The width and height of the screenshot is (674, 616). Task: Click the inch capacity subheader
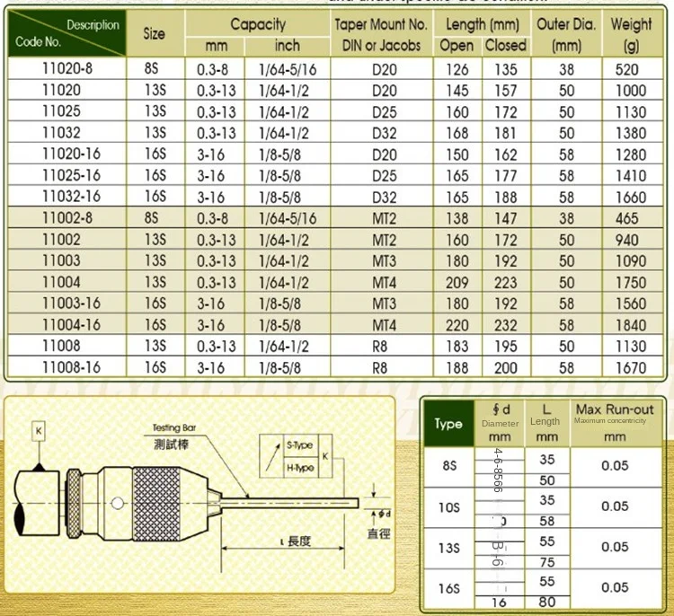click(288, 46)
